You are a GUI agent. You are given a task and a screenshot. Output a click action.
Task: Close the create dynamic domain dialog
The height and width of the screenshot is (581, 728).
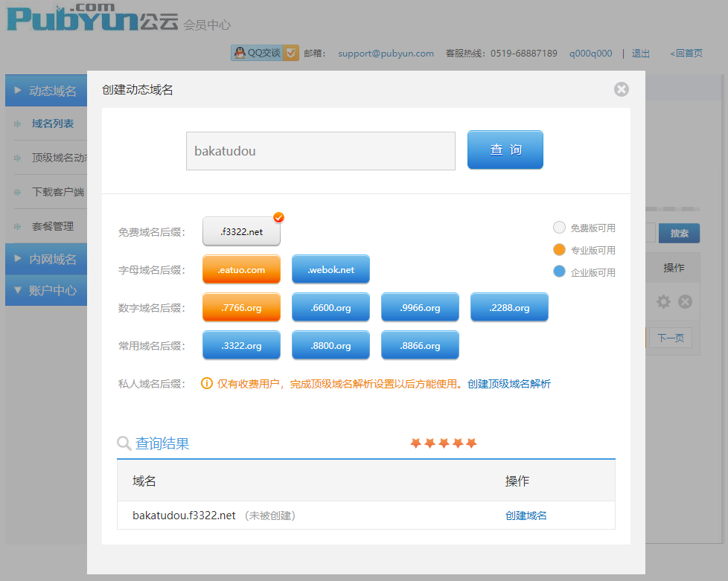(x=622, y=89)
